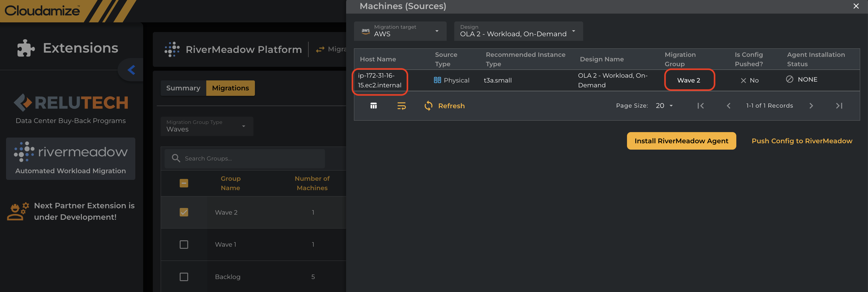
Task: Select the Backlog group name
Action: 228,277
